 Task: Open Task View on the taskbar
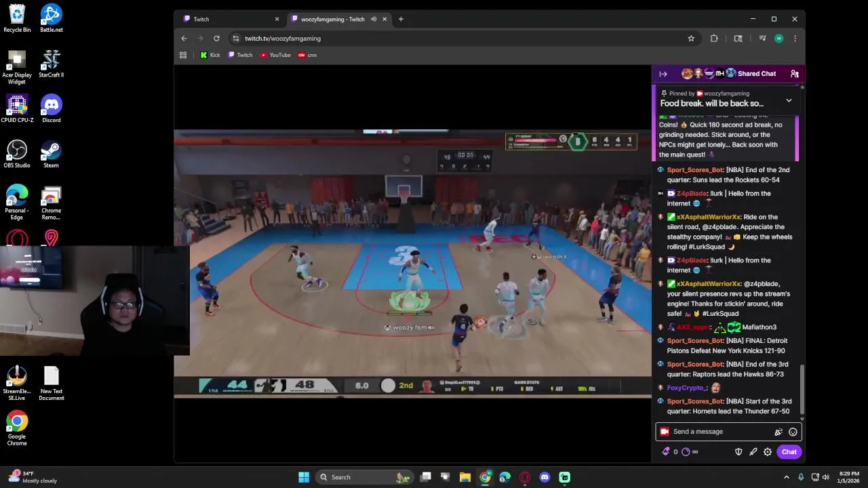pyautogui.click(x=426, y=477)
